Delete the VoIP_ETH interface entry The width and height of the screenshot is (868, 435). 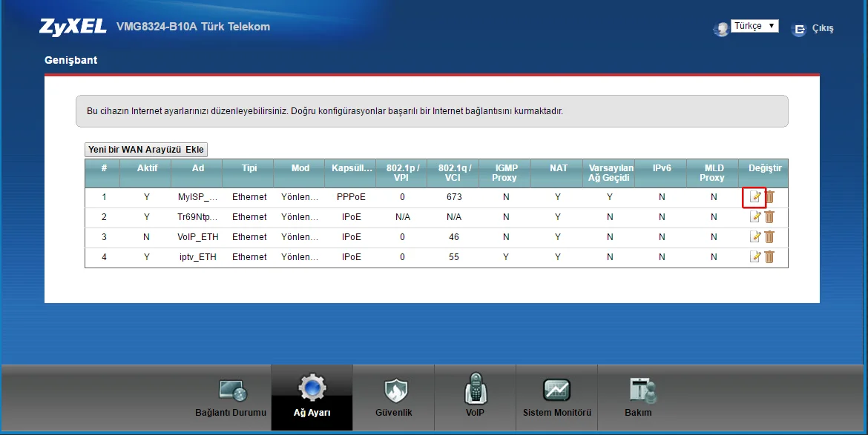pos(769,237)
